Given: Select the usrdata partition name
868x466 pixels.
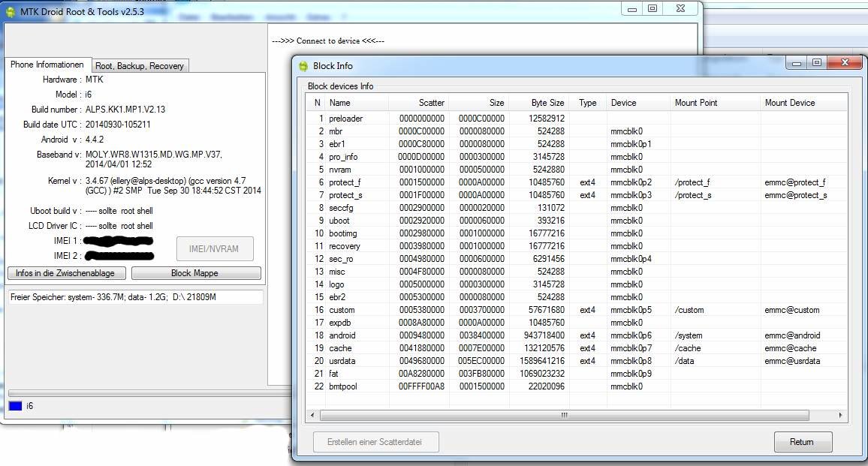Looking at the screenshot, I should click(x=342, y=361).
